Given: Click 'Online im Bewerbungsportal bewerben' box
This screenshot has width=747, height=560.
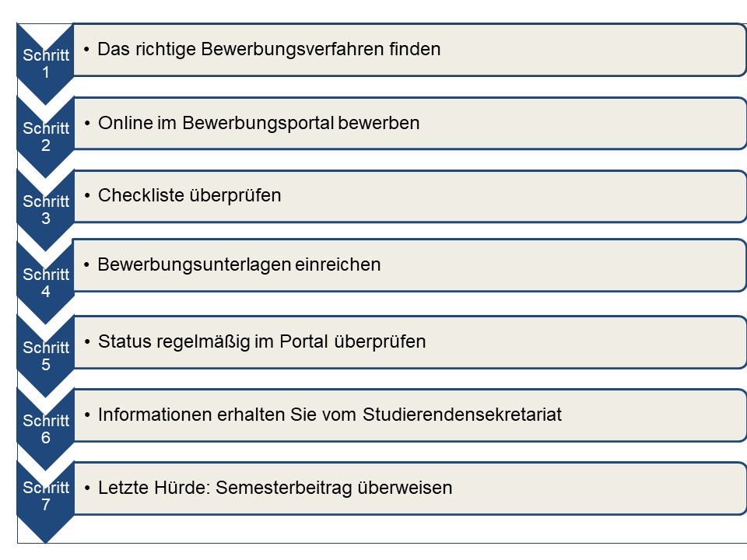Looking at the screenshot, I should pos(409,124).
